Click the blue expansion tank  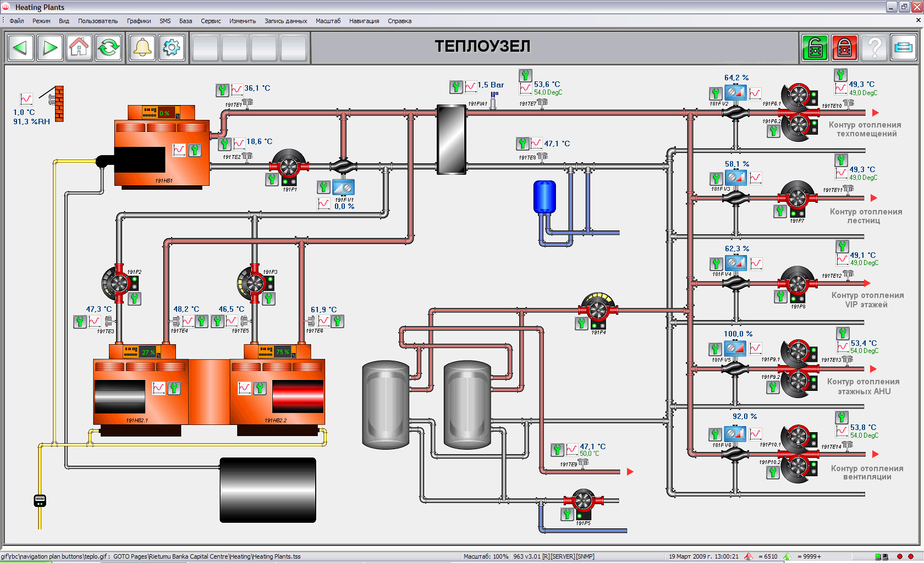point(544,197)
